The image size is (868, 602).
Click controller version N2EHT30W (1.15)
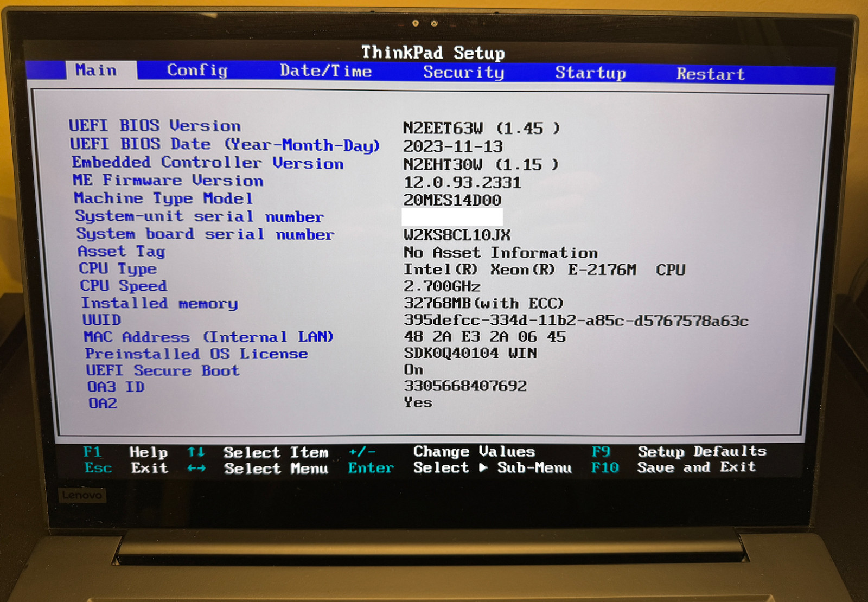tap(481, 164)
